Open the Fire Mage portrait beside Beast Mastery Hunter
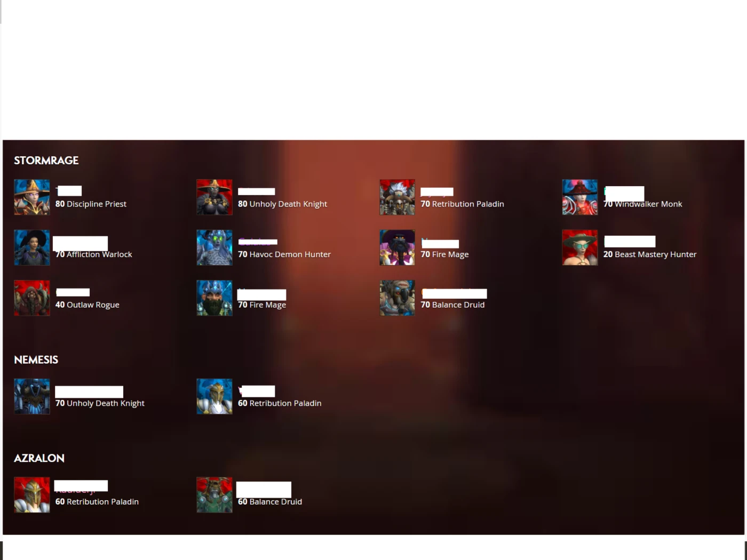Viewport: 747px width, 560px height. (x=397, y=247)
